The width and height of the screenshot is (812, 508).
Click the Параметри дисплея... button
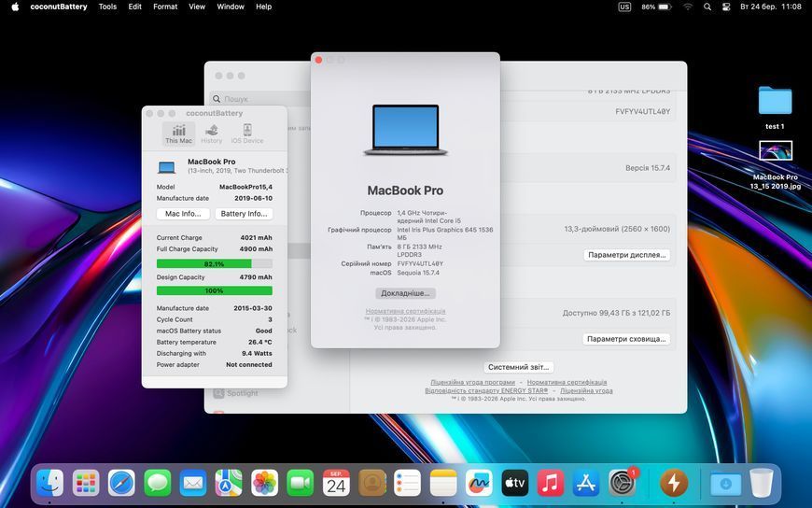pyautogui.click(x=626, y=255)
